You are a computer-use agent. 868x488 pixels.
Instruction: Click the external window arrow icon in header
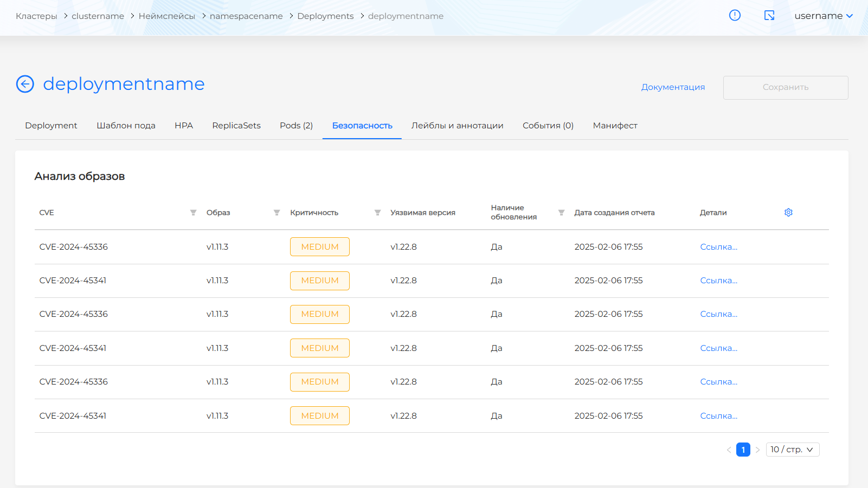[769, 15]
